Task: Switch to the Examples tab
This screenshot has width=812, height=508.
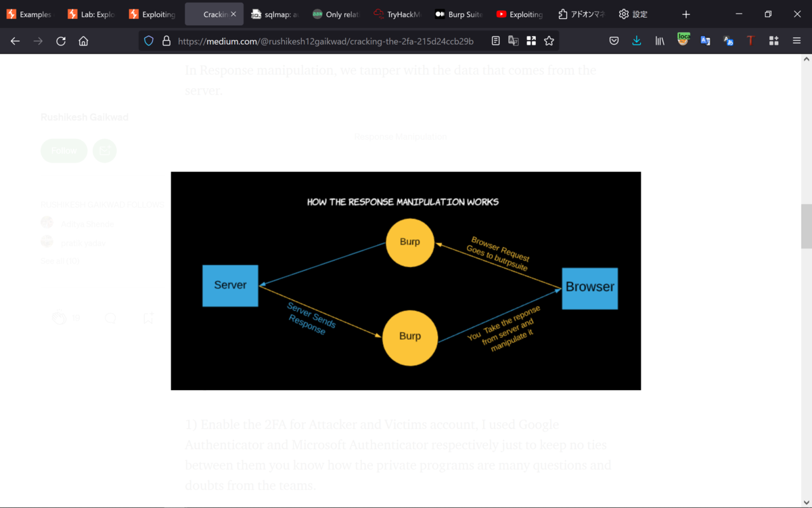Action: (x=30, y=14)
